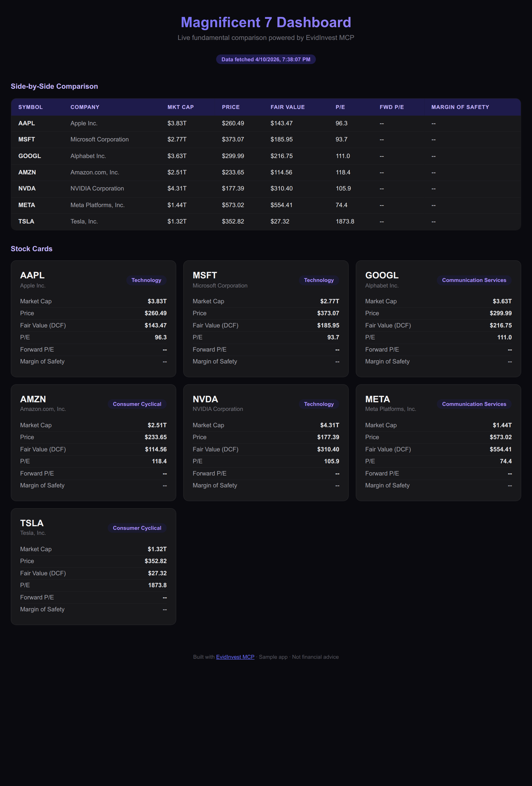532x786 pixels.
Task: Click the Technology badge on the MSFT card
Action: (318, 280)
